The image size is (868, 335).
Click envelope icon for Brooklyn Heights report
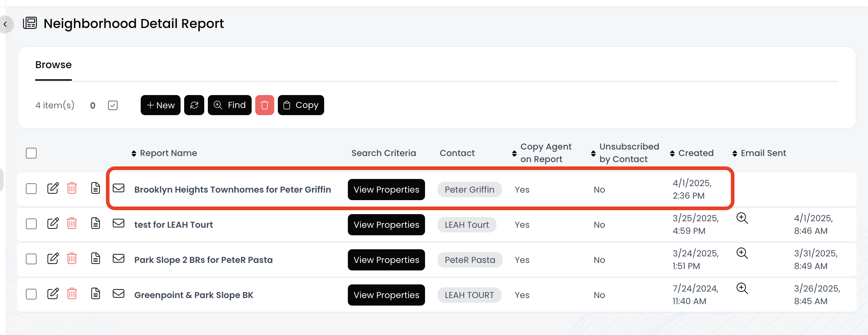118,188
